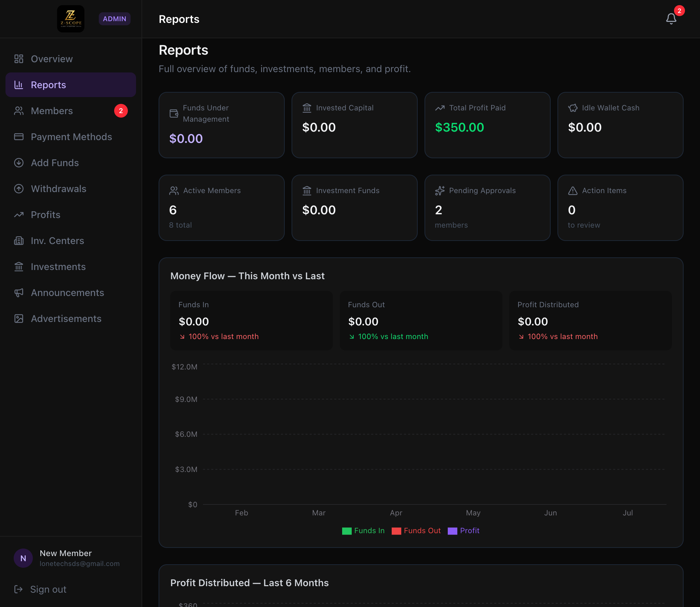Open the Funds In summary card
Image resolution: width=700 pixels, height=607 pixels.
(x=252, y=321)
